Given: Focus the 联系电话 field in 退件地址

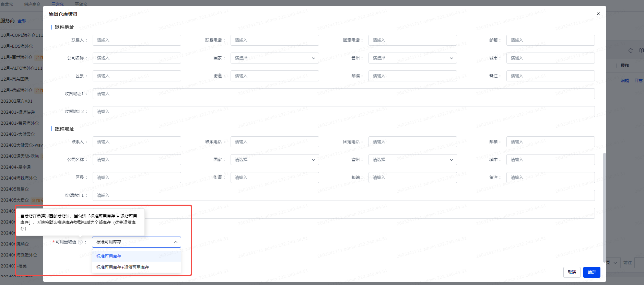Looking at the screenshot, I should (274, 40).
